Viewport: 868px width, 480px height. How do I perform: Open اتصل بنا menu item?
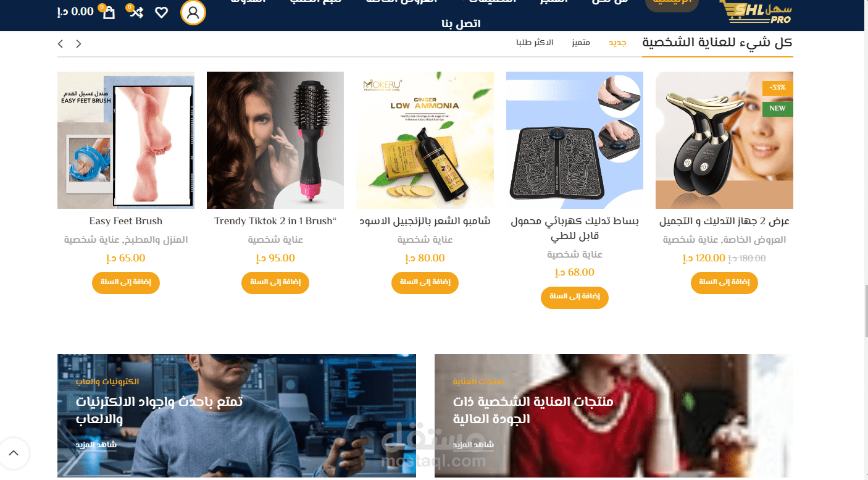pos(461,24)
